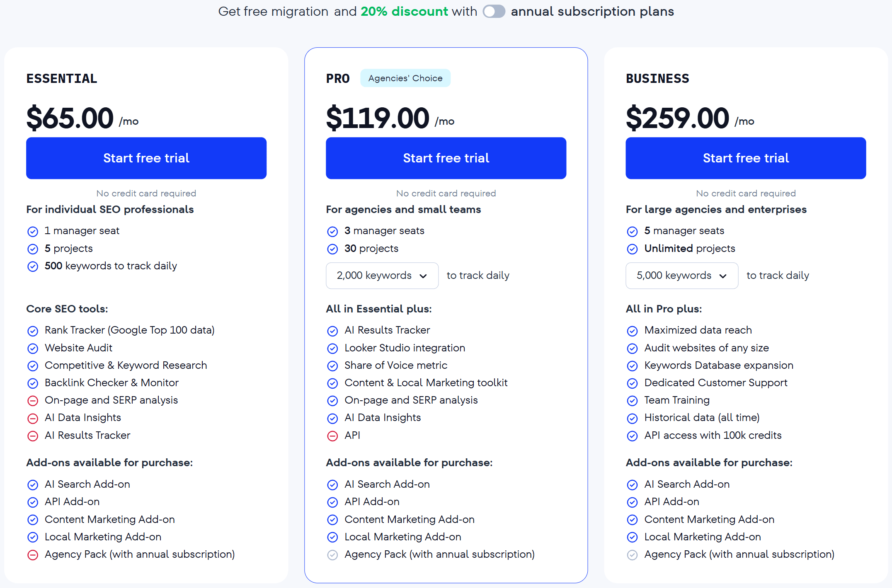Image resolution: width=892 pixels, height=588 pixels.
Task: Click the checkmark beside 3 manager seats
Action: tap(333, 231)
